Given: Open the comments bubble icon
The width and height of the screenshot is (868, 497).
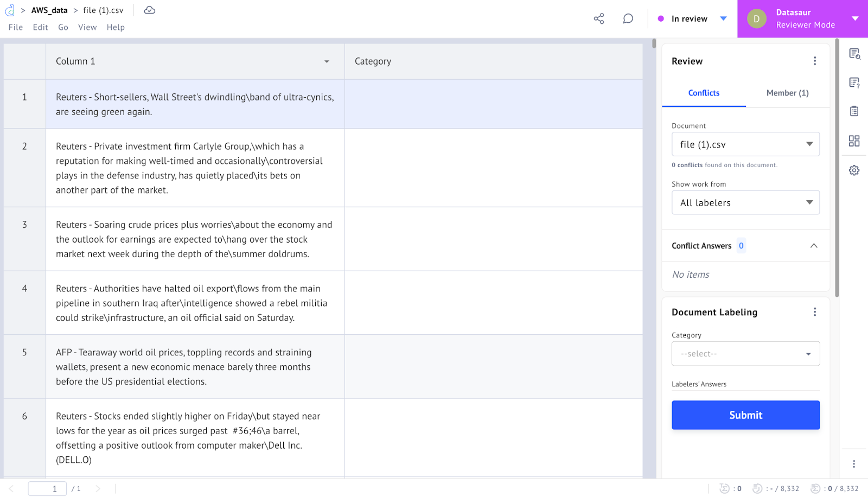Looking at the screenshot, I should pyautogui.click(x=628, y=18).
